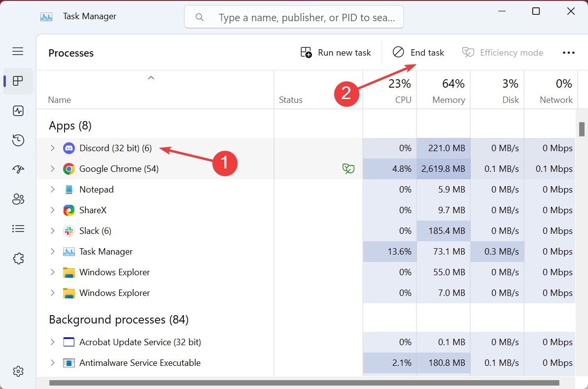The width and height of the screenshot is (588, 389).
Task: Click the horizontal scrollbar at bottom
Action: click(x=304, y=383)
